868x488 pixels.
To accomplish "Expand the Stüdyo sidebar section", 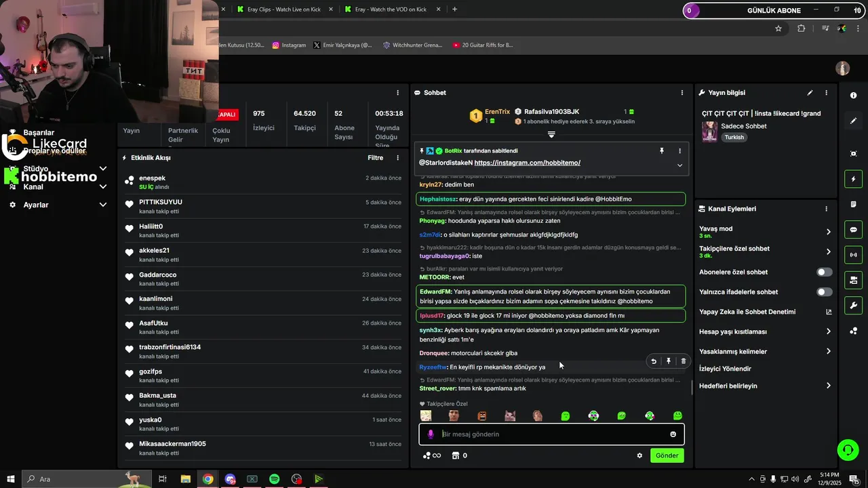I will [x=103, y=169].
